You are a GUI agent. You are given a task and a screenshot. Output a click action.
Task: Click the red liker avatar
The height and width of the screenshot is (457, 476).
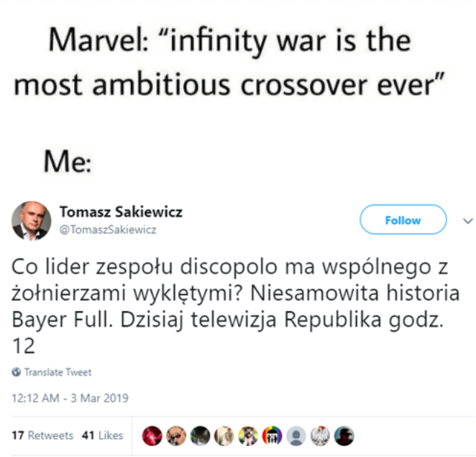[x=152, y=435]
